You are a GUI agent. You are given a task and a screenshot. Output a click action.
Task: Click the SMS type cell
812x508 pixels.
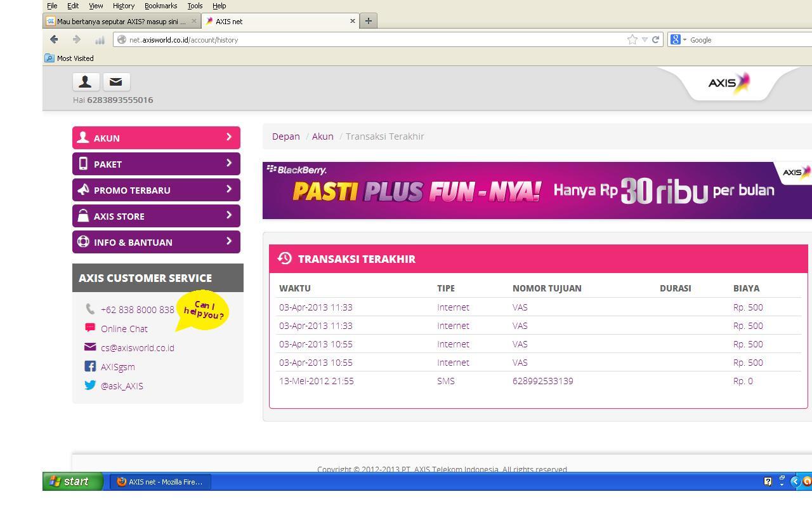tap(446, 381)
